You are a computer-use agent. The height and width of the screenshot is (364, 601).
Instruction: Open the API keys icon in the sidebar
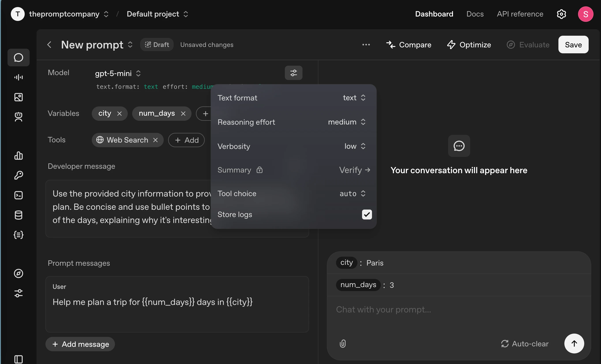[x=18, y=175]
